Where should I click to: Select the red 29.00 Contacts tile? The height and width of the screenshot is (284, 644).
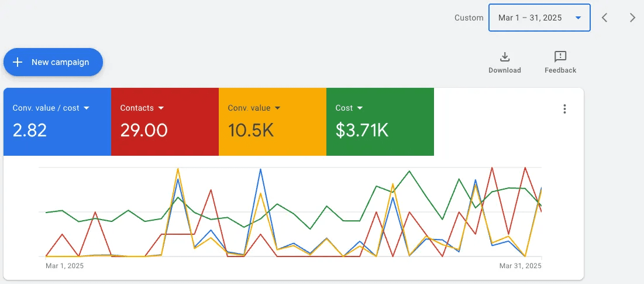pos(165,122)
